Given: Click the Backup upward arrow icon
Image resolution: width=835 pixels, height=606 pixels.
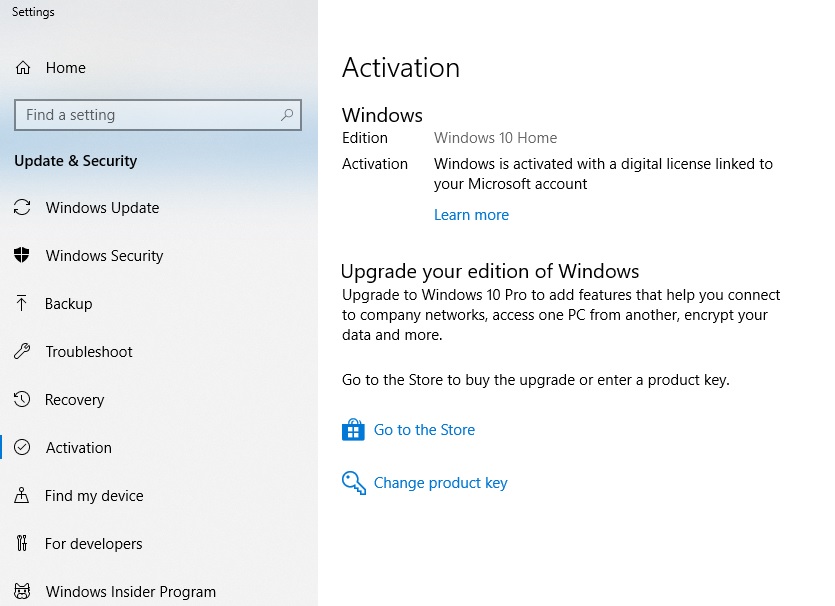Looking at the screenshot, I should point(21,303).
